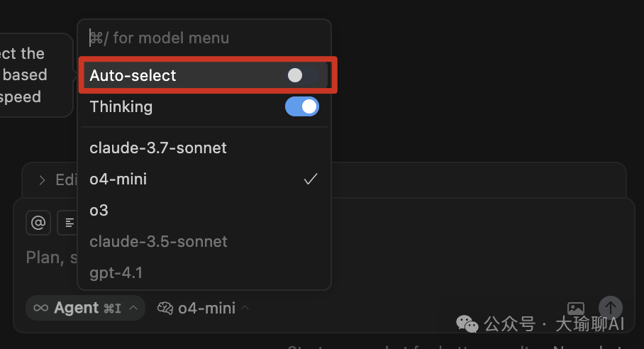
Task: Turn off the Thinking toggle
Action: [302, 106]
